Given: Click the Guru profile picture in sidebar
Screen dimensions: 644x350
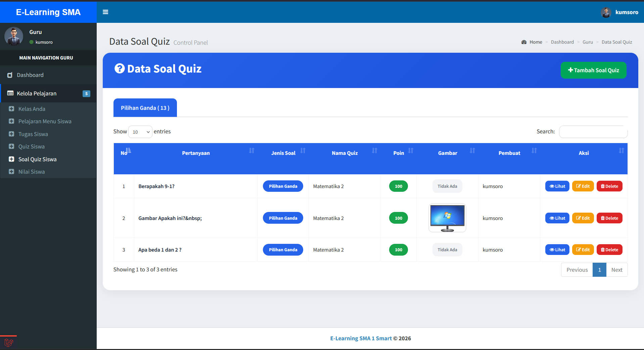Looking at the screenshot, I should click(x=14, y=36).
